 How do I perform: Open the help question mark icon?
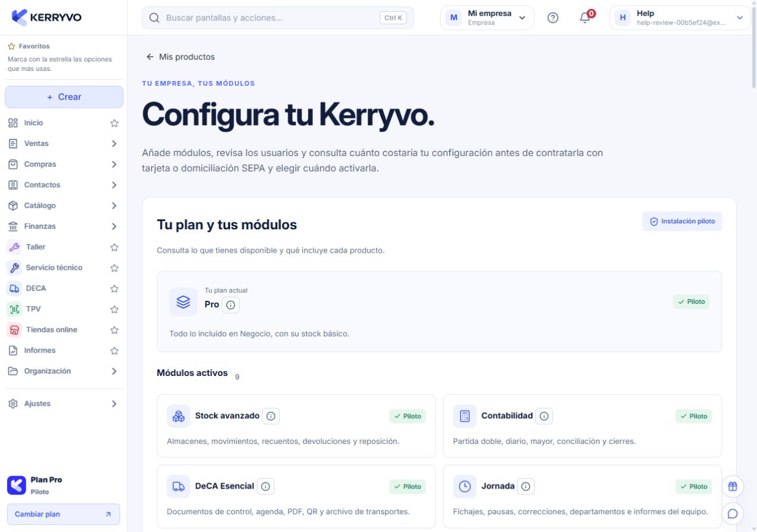(x=553, y=18)
